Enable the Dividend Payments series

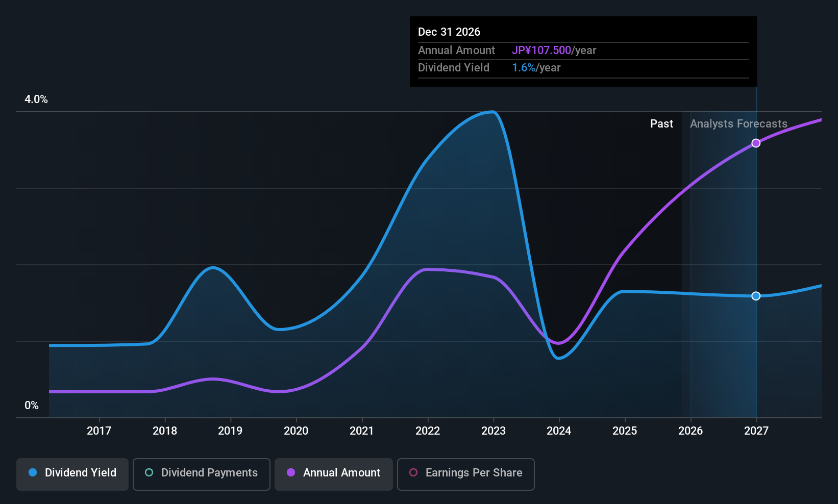(201, 474)
